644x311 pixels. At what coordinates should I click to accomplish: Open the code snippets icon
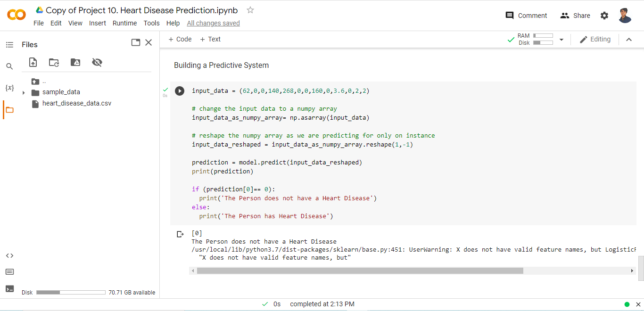click(x=9, y=255)
